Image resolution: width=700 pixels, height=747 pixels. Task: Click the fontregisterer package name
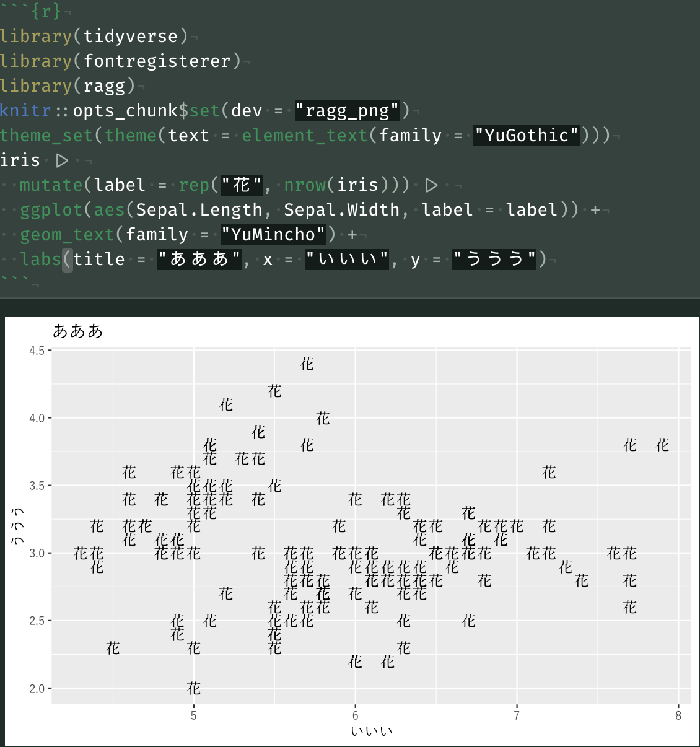[x=157, y=61]
